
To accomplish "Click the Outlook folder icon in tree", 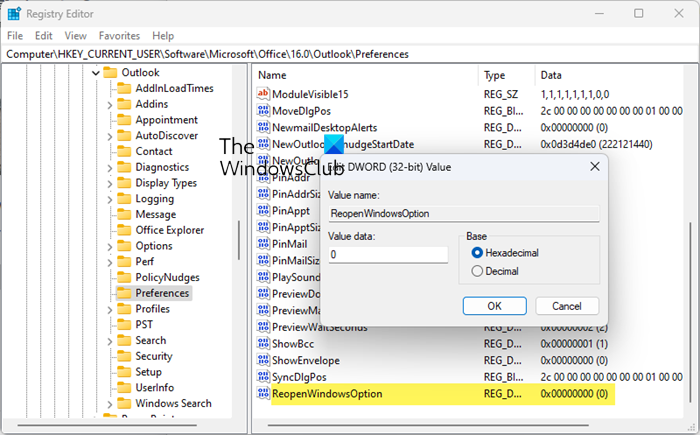I will [110, 72].
